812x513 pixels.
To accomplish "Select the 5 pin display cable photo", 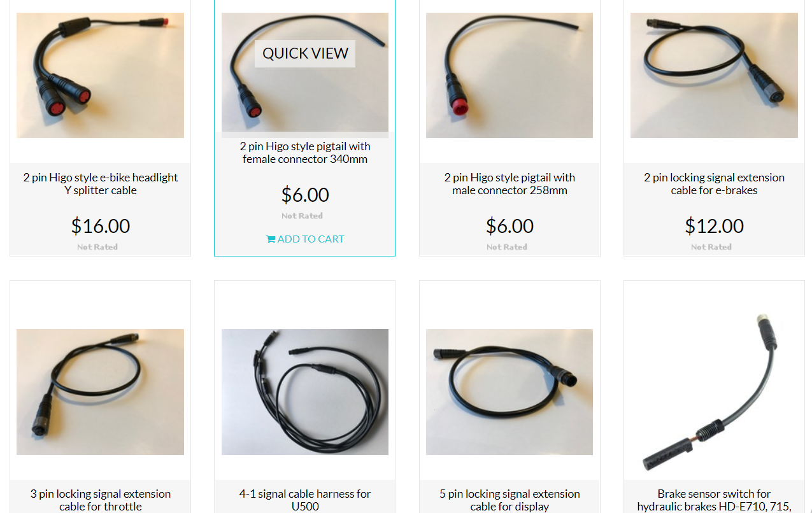I will (x=509, y=391).
